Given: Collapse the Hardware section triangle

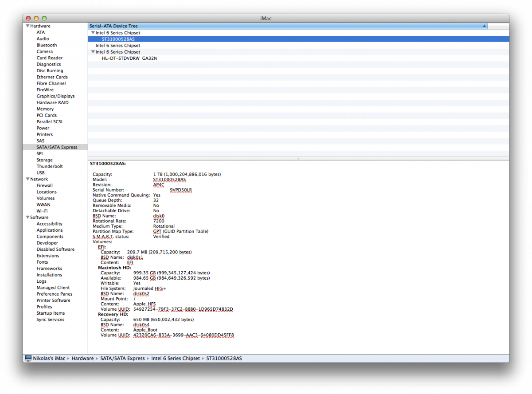Looking at the screenshot, I should (x=27, y=26).
